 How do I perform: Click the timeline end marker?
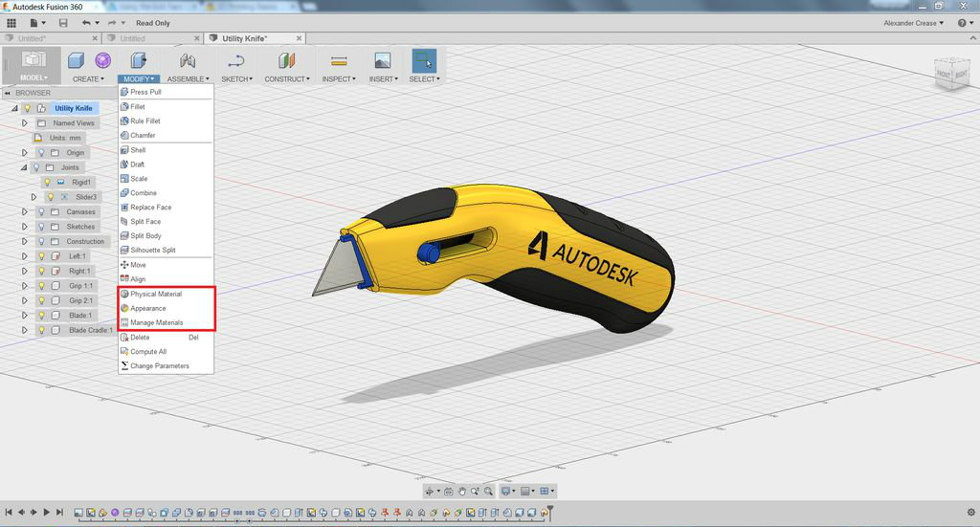pos(549,512)
